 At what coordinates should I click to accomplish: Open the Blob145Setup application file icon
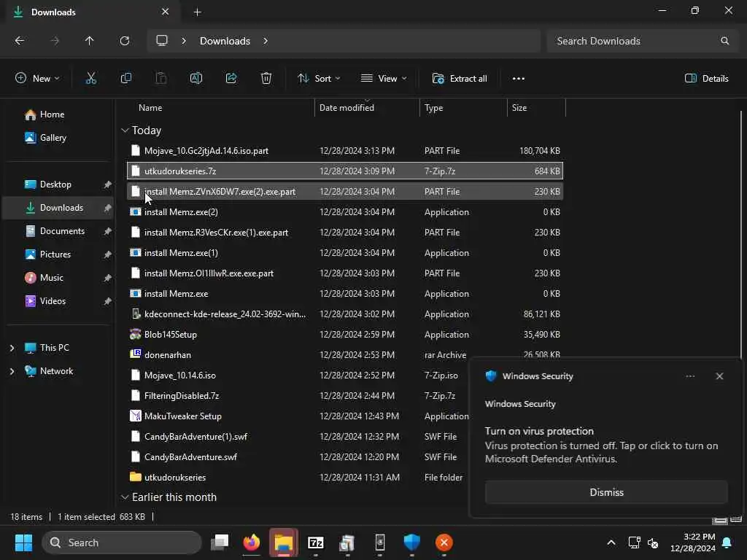(x=135, y=334)
